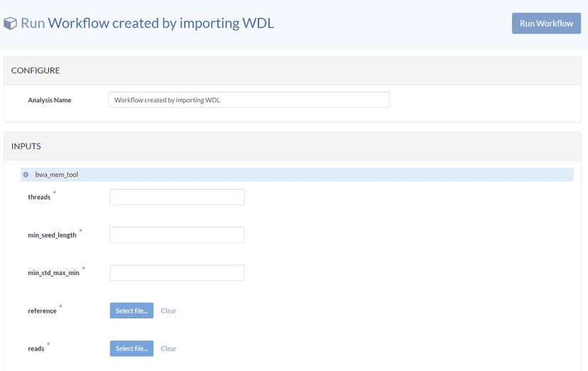The height and width of the screenshot is (371, 588).
Task: Click the min_std_max_min label
Action: (53, 273)
